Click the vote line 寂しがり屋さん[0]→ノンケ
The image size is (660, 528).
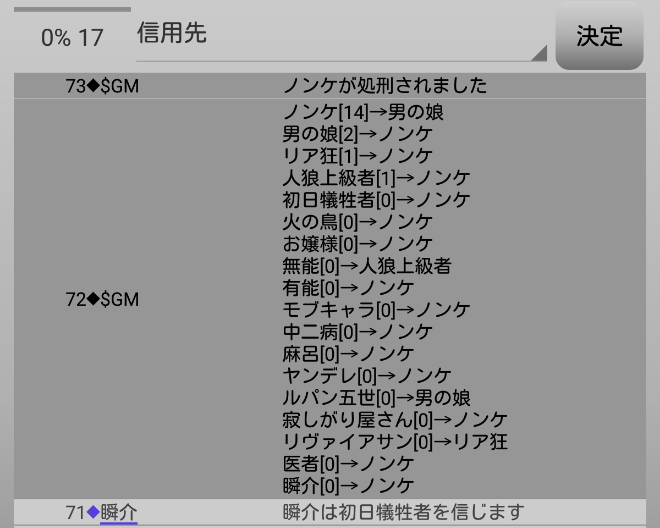395,420
